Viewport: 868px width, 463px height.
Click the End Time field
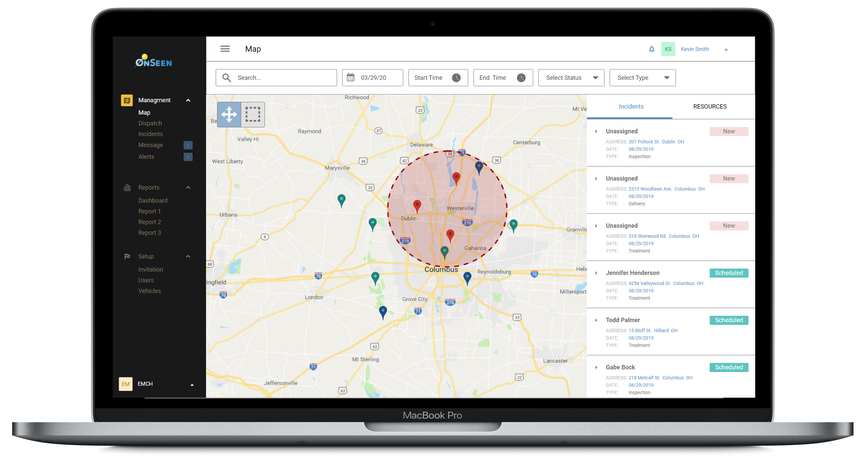pyautogui.click(x=503, y=78)
